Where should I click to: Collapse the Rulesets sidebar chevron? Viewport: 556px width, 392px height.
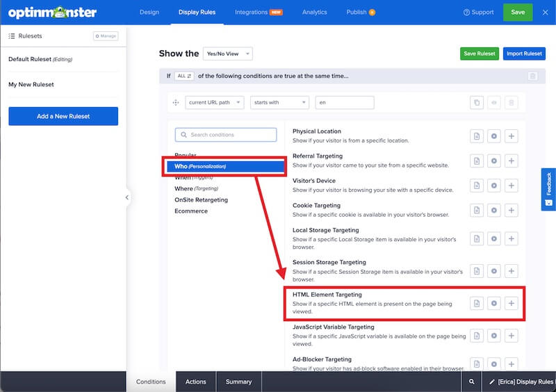(x=127, y=197)
